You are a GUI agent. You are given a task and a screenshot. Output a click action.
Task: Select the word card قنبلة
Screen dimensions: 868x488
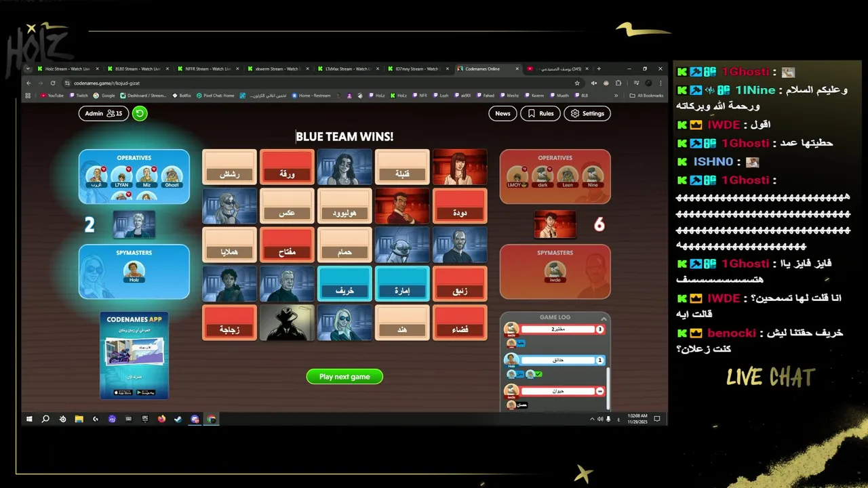402,167
